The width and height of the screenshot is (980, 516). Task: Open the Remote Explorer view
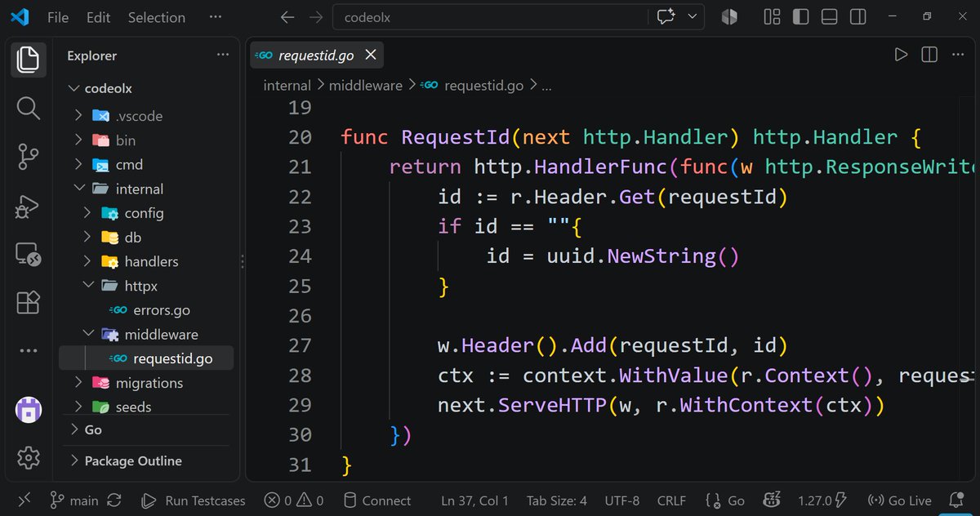(x=28, y=254)
